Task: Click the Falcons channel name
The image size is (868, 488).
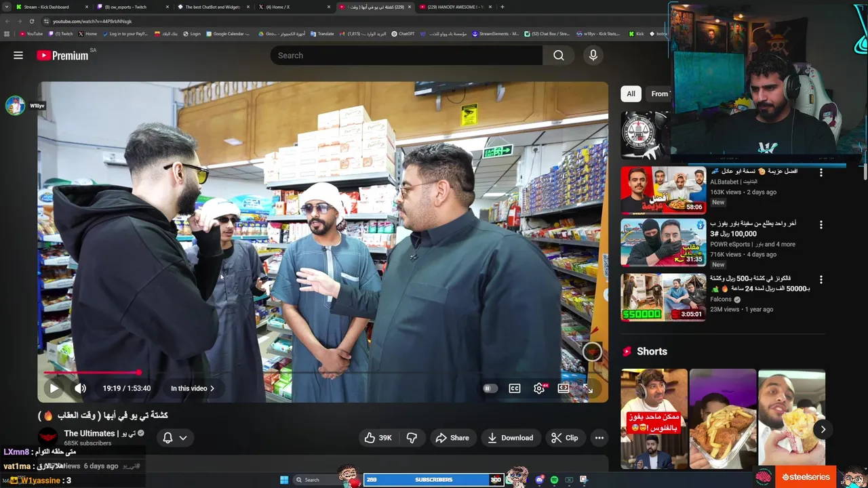Action: point(721,299)
